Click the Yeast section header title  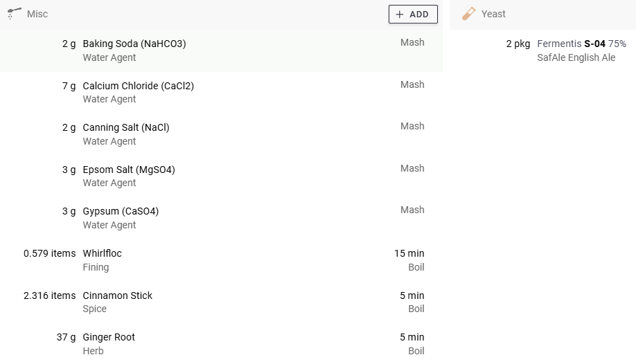click(x=493, y=14)
